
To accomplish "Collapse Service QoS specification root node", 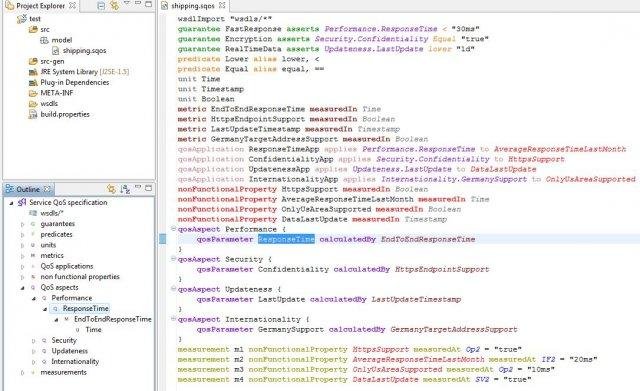I will pos(11,202).
